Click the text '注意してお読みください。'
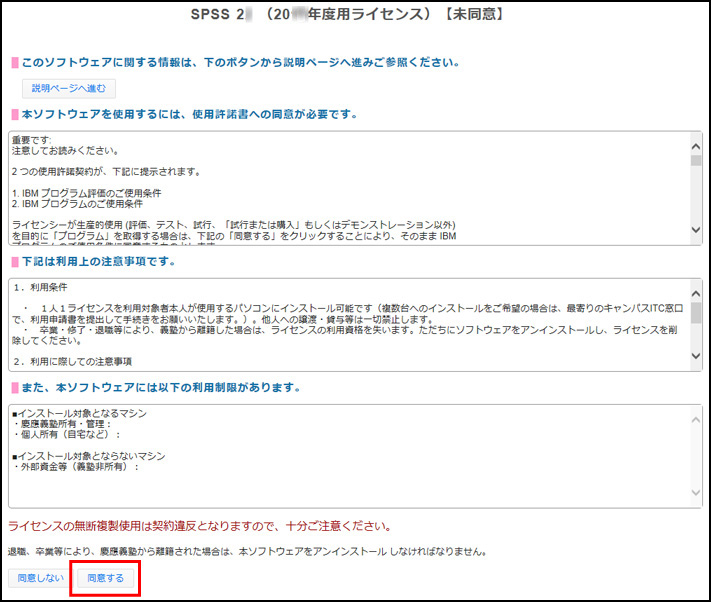Screen dimensions: 711x602 coord(65,151)
